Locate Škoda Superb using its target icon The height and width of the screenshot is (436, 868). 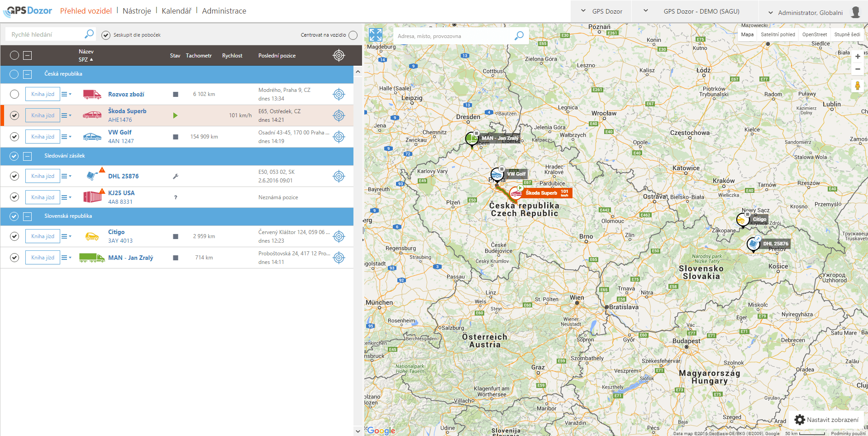coord(339,115)
